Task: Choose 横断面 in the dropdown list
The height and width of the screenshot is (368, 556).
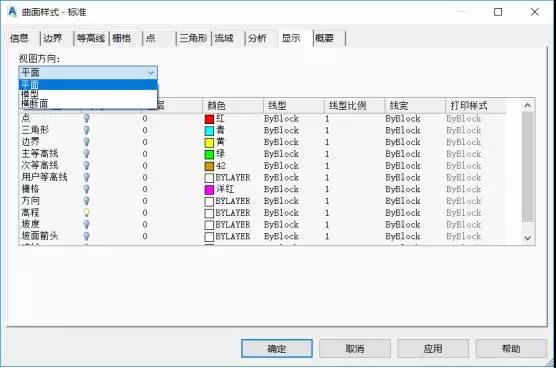Action: 34,104
